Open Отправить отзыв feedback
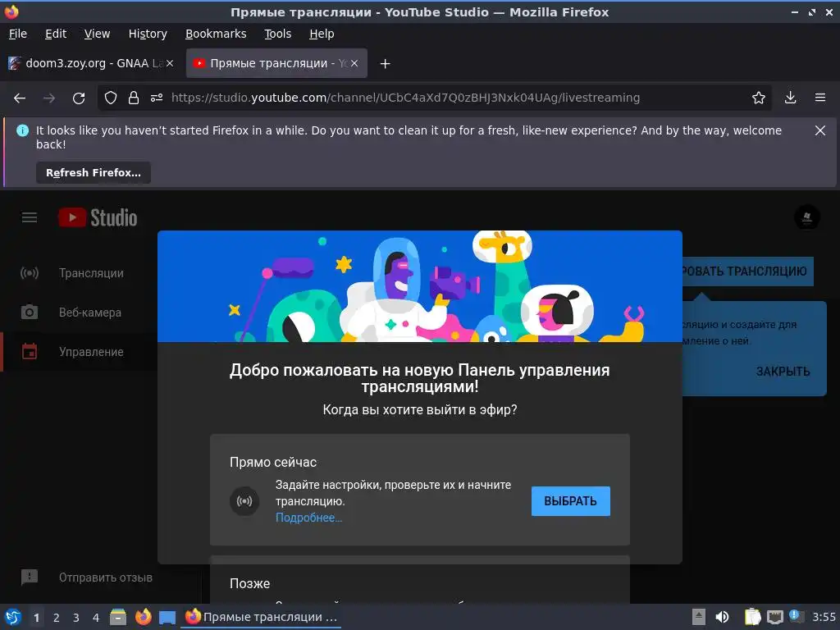 tap(85, 577)
